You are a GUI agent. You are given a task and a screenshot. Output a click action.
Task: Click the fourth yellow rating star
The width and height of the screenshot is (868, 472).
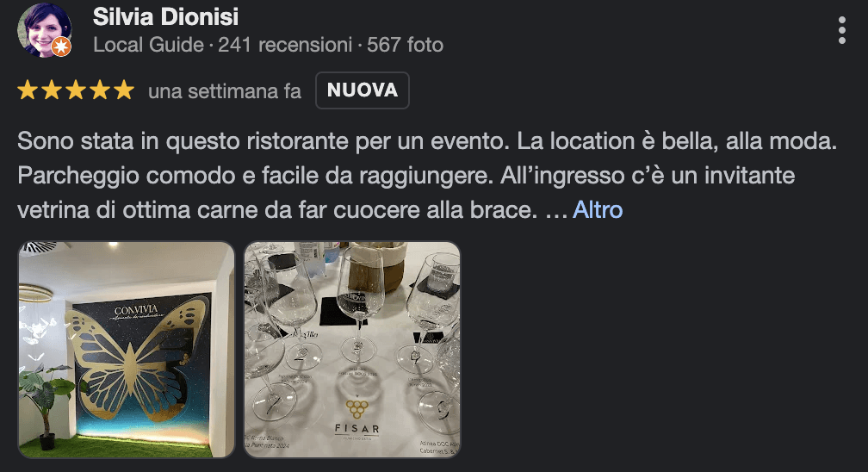coord(100,90)
